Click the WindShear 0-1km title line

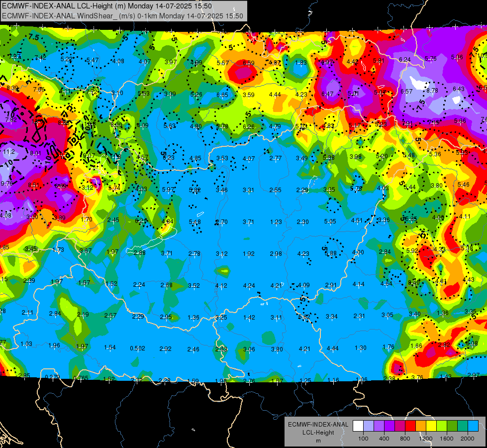click(x=122, y=16)
